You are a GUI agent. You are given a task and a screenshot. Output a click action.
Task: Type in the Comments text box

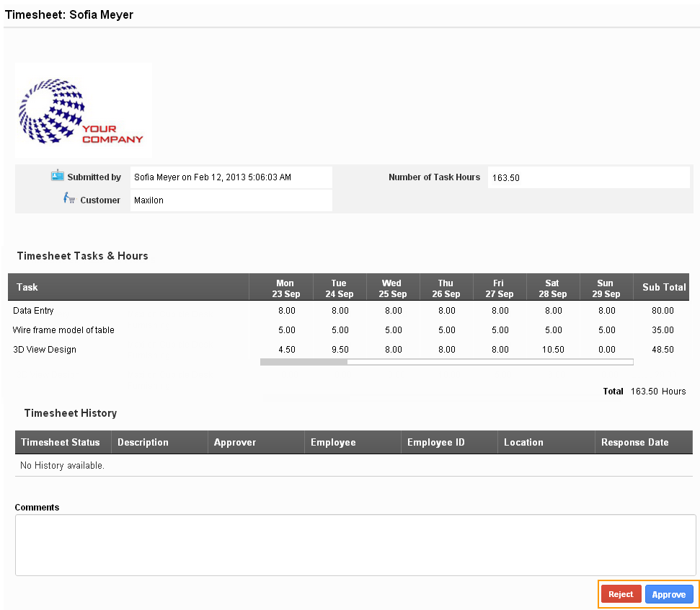(355, 544)
